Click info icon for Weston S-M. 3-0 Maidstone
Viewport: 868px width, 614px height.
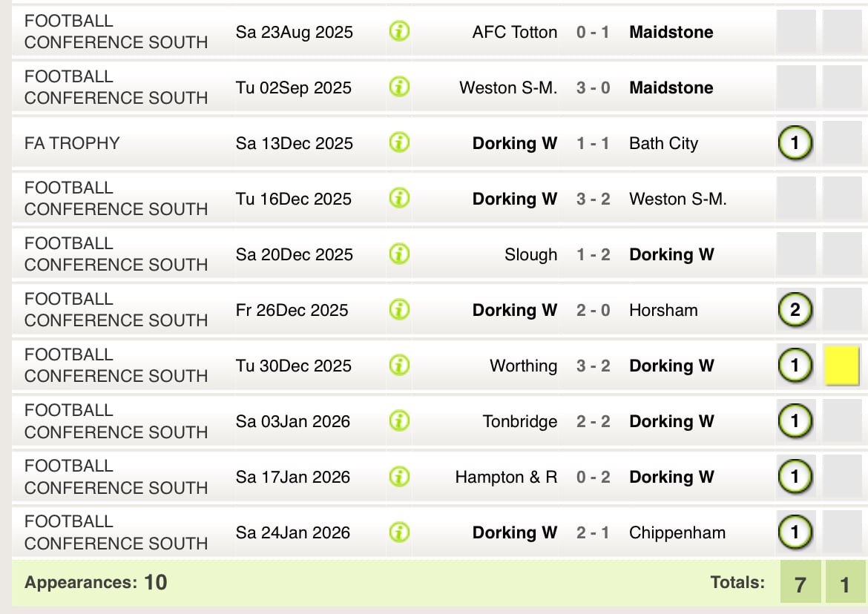(399, 87)
